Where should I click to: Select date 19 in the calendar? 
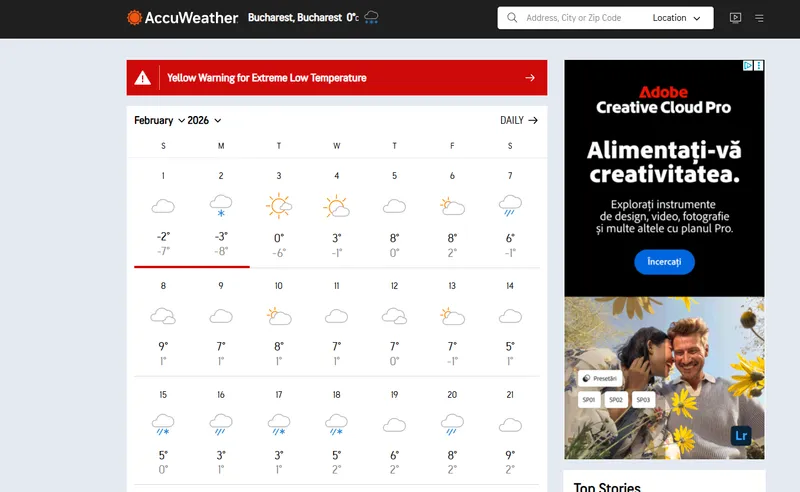click(394, 395)
